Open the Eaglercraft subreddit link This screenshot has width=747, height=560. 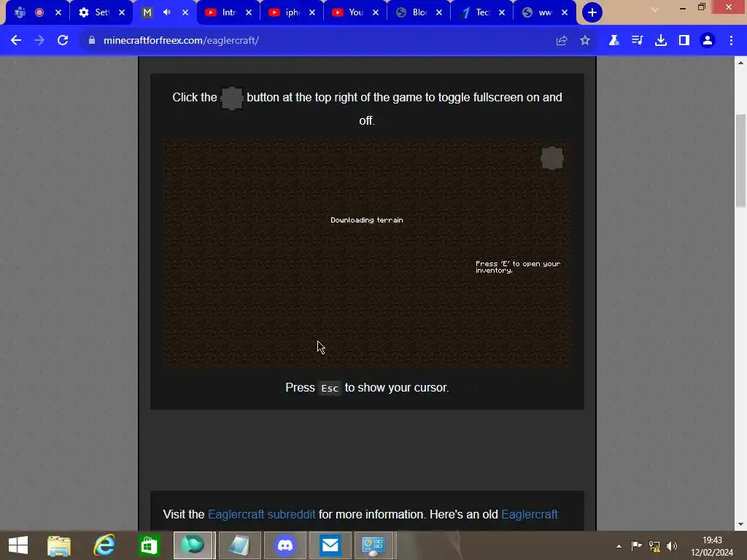(x=262, y=514)
